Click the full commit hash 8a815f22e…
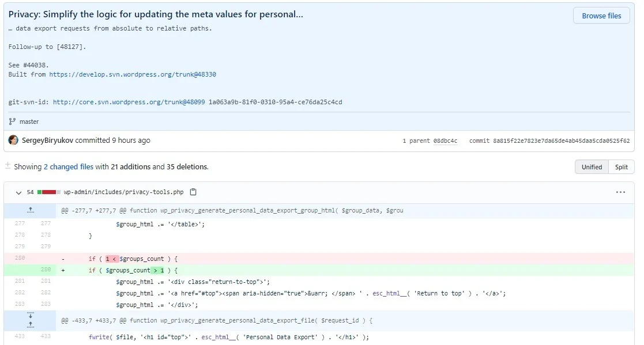Image resolution: width=644 pixels, height=345 pixels. coord(562,141)
